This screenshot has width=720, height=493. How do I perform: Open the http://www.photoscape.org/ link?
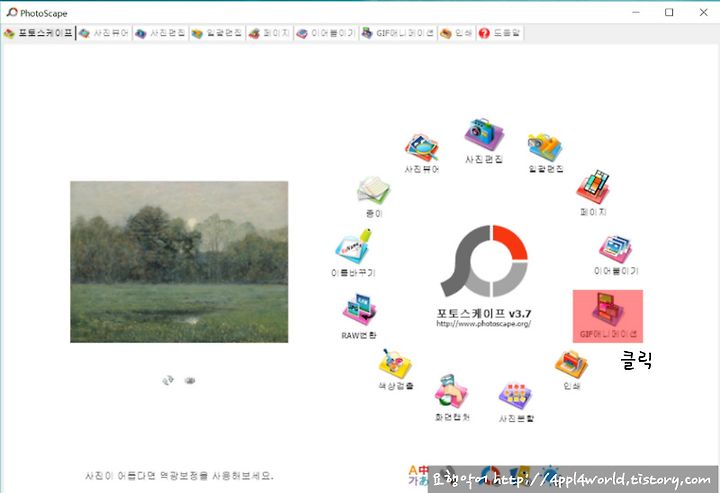pyautogui.click(x=484, y=324)
